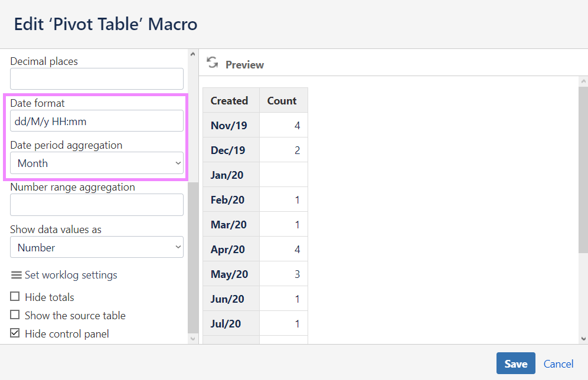588x380 pixels.
Task: Enable the Hide totals checkbox
Action: (x=15, y=297)
